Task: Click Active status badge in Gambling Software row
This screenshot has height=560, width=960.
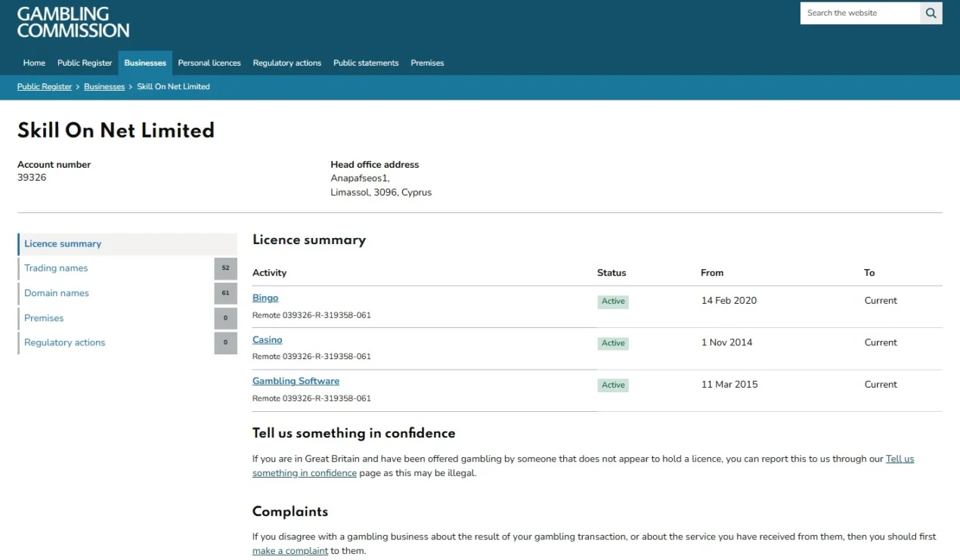Action: [x=613, y=385]
